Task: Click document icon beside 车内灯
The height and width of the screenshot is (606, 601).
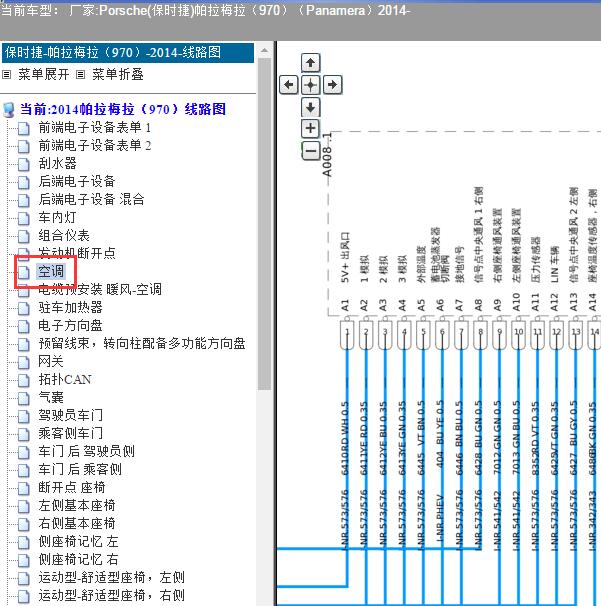Action: click(24, 218)
